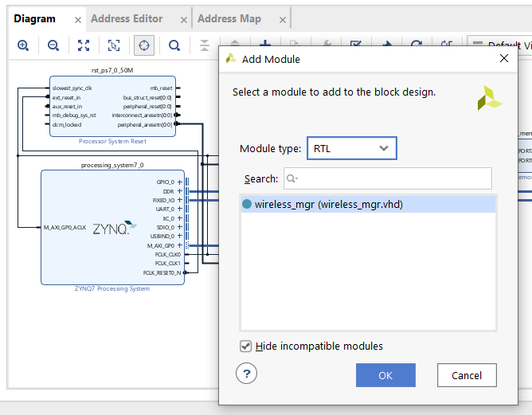This screenshot has width=532, height=415.
Task: Click the regenerate layout arrow icon
Action: (x=417, y=43)
